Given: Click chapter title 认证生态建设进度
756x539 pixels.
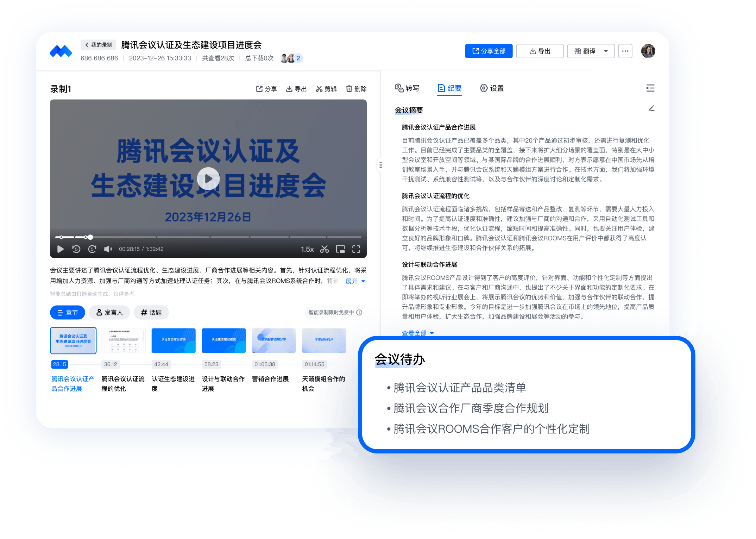Looking at the screenshot, I should pyautogui.click(x=173, y=384).
